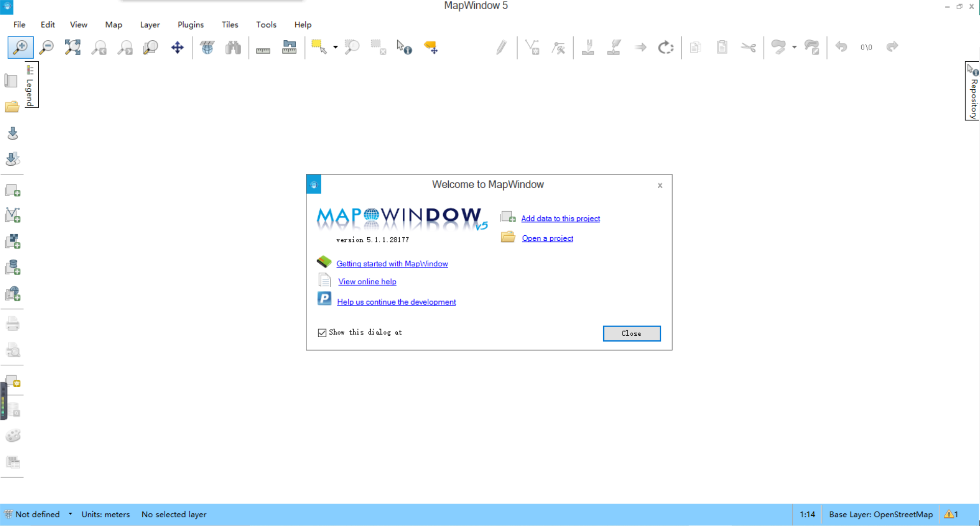Click Clear selection icon

tap(378, 47)
